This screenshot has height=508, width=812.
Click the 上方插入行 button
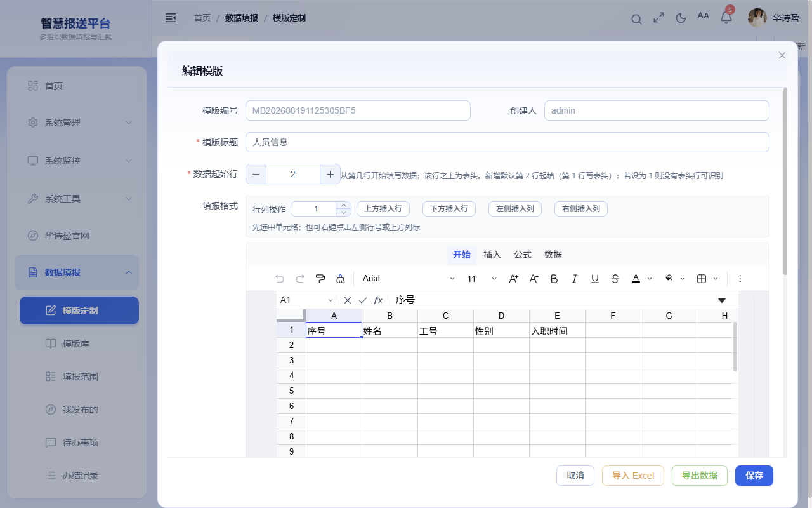[383, 209]
